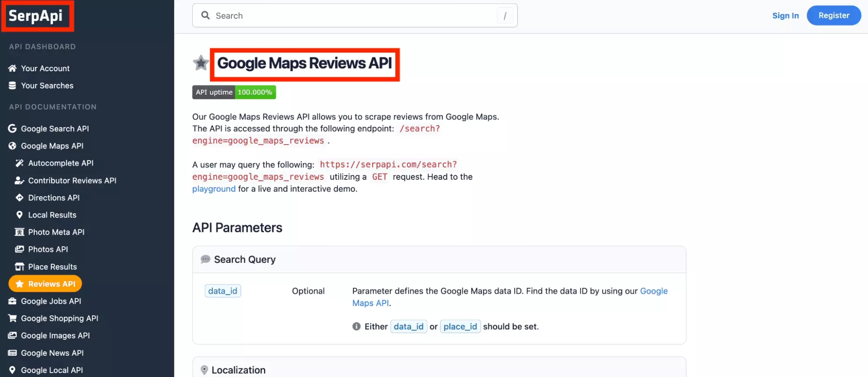Go to Photo Meta API page

pos(56,232)
